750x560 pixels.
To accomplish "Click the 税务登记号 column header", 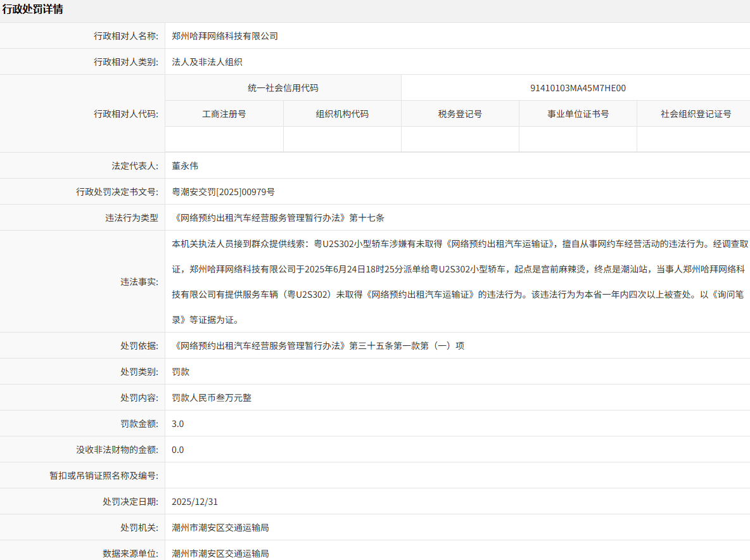I will tap(460, 114).
